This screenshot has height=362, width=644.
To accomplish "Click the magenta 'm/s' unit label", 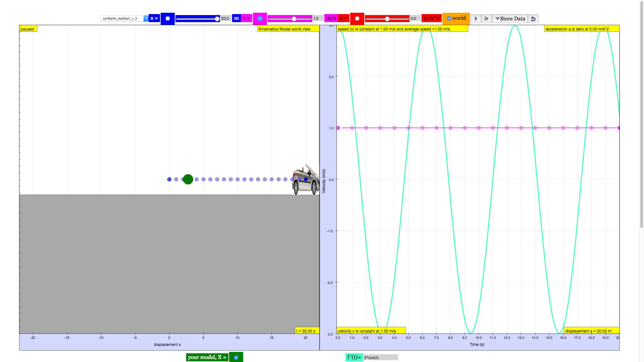I will point(331,18).
